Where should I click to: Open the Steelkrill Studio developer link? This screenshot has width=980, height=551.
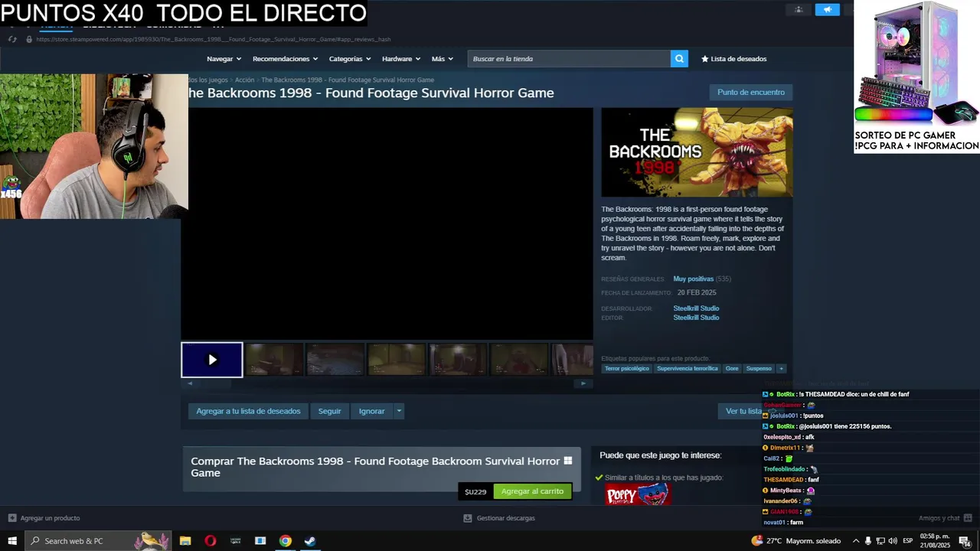point(696,308)
